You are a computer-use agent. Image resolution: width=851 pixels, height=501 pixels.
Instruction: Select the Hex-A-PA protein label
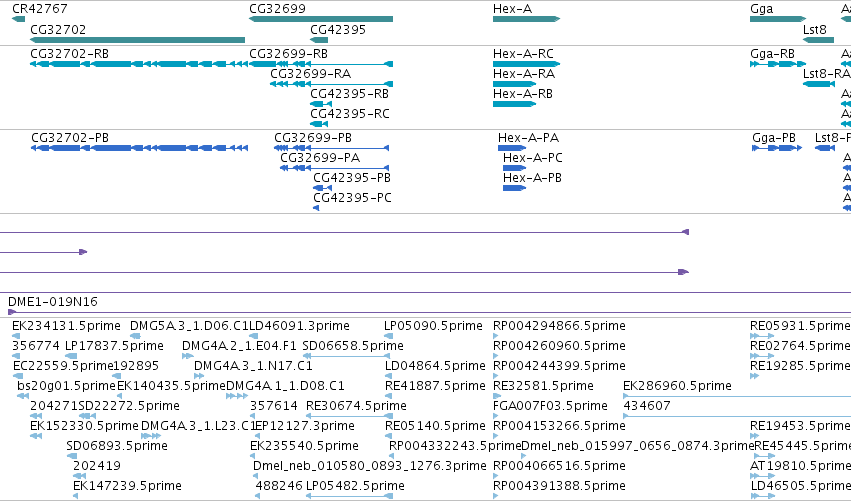click(529, 138)
